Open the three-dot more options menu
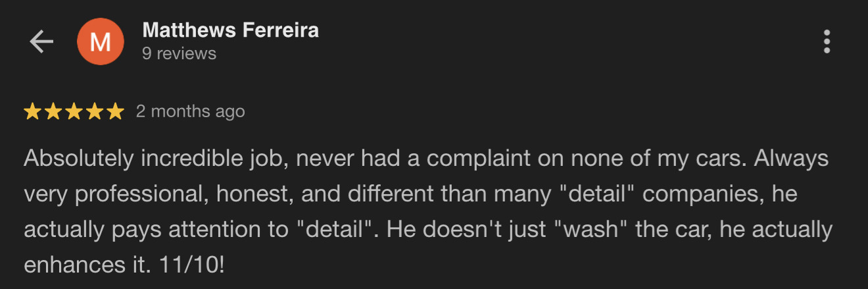 click(827, 41)
